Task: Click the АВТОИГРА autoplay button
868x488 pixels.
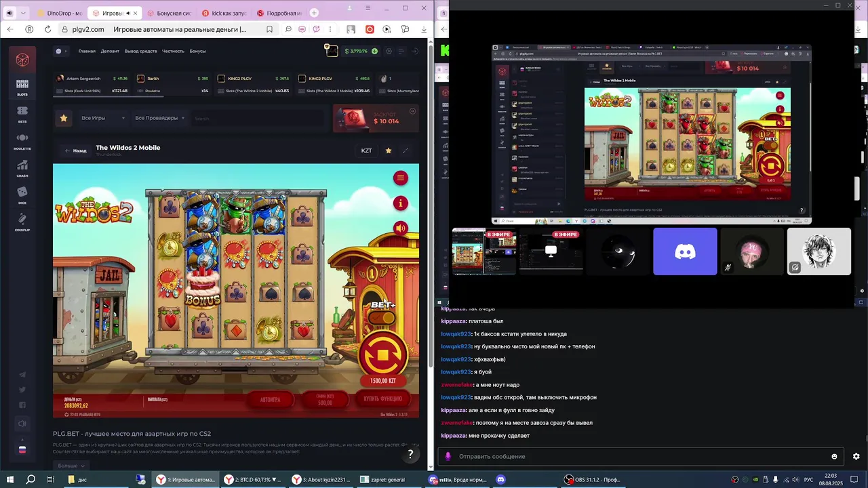Action: tap(271, 399)
